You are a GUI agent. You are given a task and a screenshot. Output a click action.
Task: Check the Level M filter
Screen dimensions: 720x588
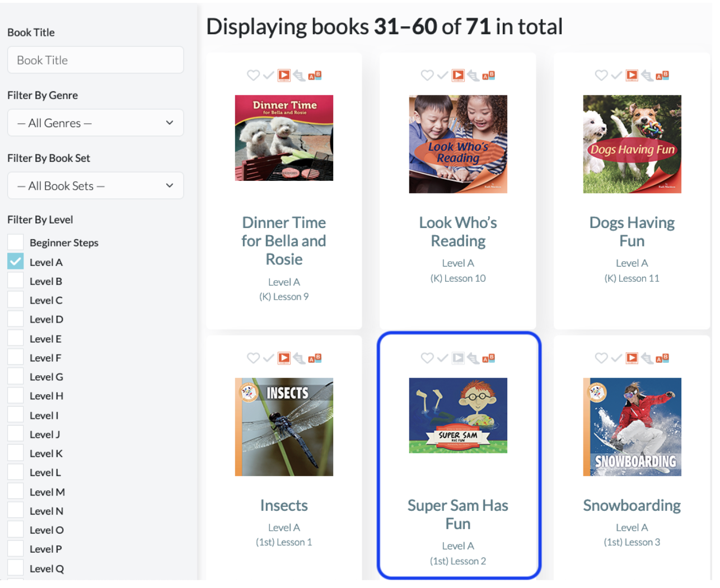(x=16, y=492)
